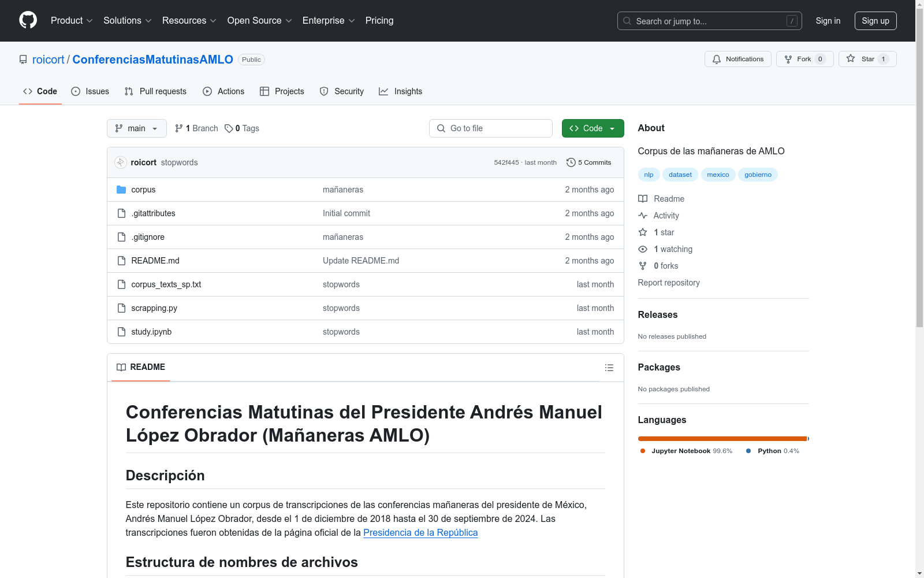Open the Packages heading link
Viewport: 924px width, 578px height.
tap(659, 367)
